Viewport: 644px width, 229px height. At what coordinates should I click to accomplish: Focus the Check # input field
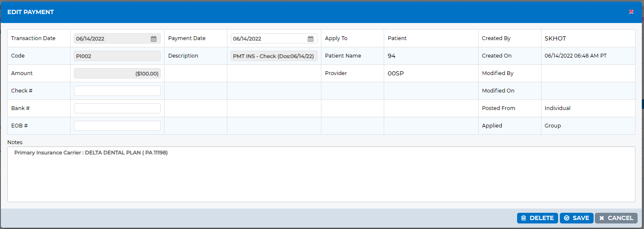(x=117, y=91)
